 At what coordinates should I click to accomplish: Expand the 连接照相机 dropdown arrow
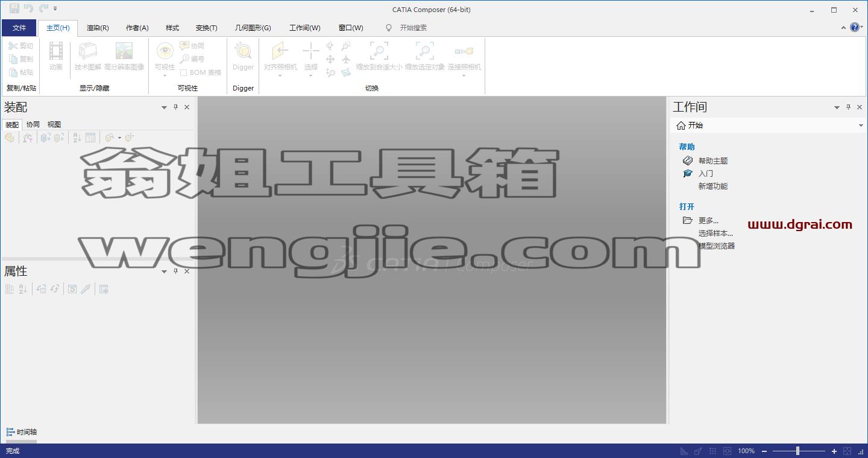click(464, 76)
